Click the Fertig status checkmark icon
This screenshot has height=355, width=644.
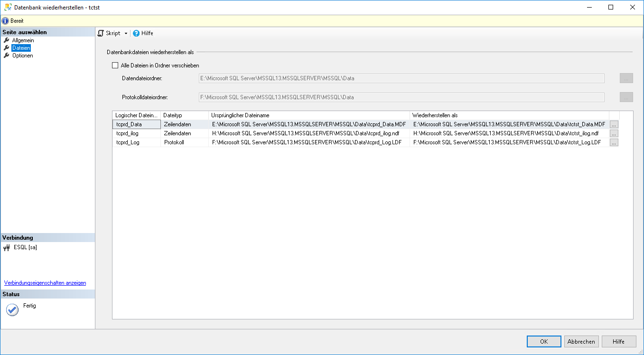click(12, 310)
